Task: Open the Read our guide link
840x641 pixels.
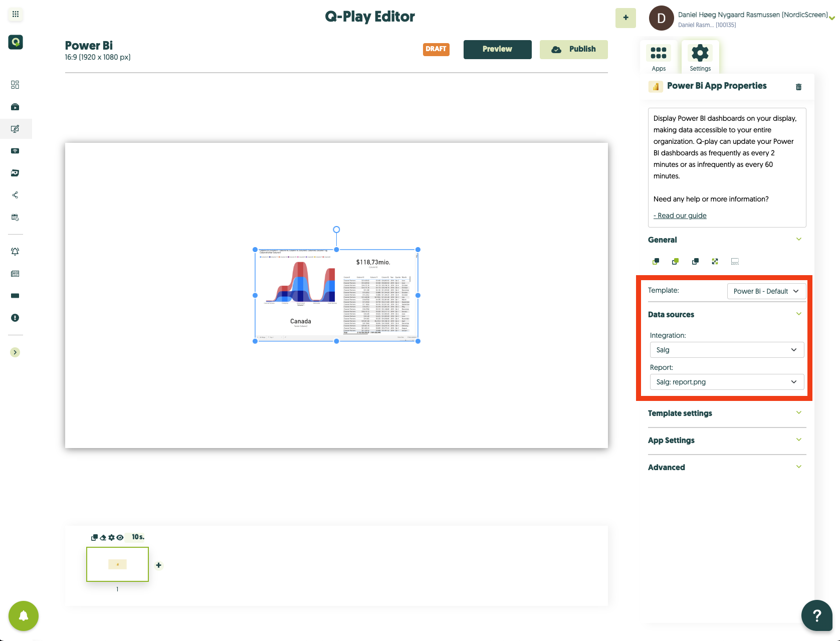Action: click(x=680, y=216)
